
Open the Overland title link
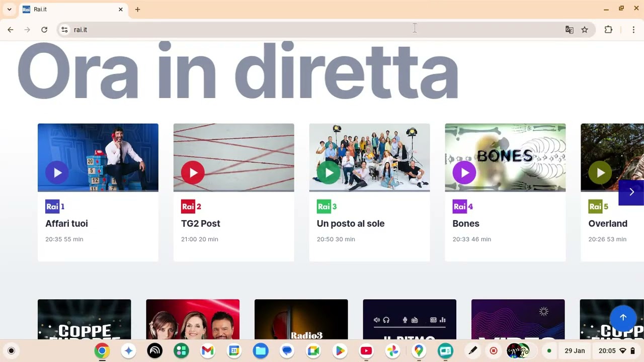pyautogui.click(x=608, y=224)
